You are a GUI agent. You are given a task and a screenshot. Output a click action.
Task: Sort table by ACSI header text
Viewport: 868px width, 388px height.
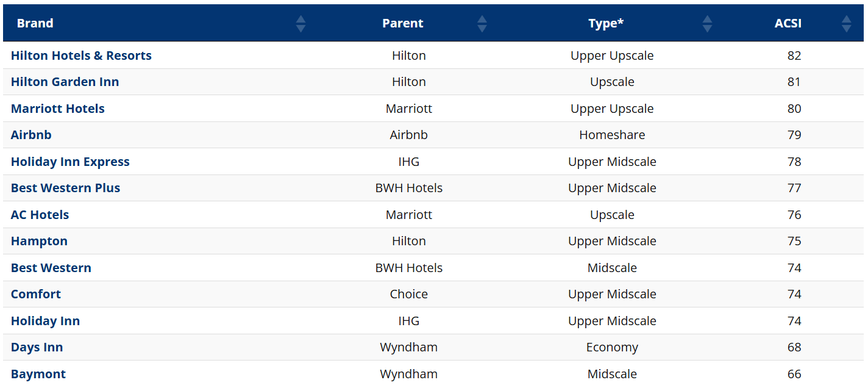point(788,24)
